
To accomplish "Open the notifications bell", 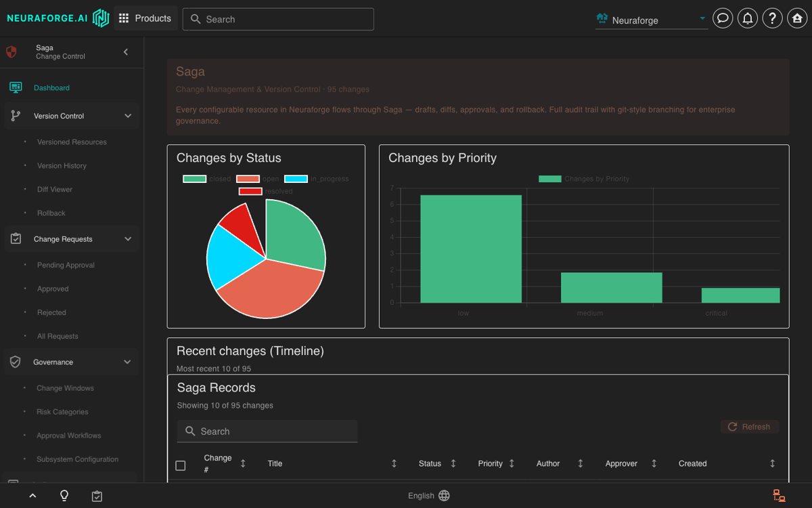I will click(x=748, y=18).
